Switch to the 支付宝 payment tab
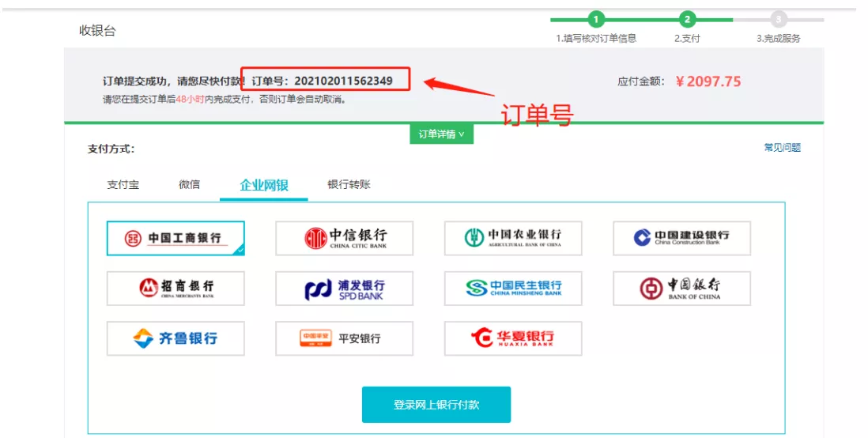Image resolution: width=868 pixels, height=438 pixels. 123,185
